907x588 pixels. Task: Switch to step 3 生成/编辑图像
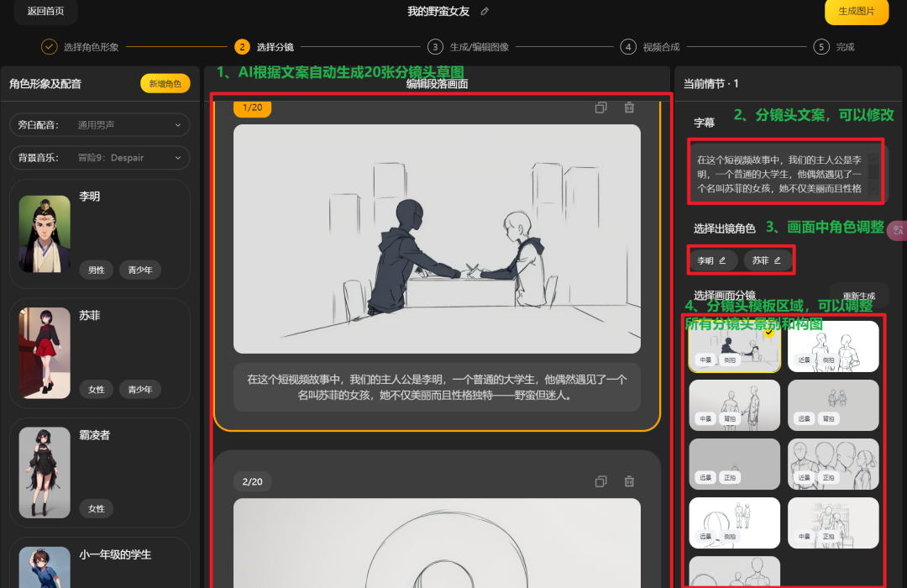point(436,47)
